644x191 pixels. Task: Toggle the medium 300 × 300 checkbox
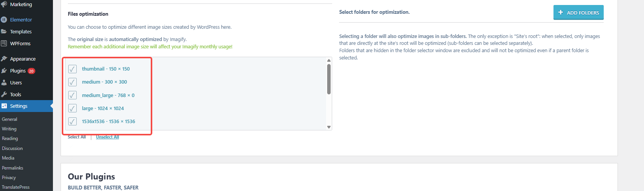(x=72, y=82)
